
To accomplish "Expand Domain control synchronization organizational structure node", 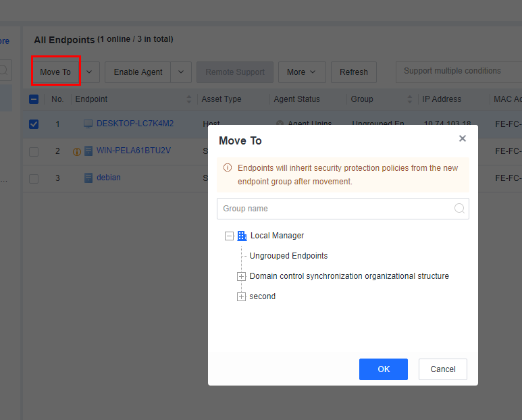I will coord(241,276).
